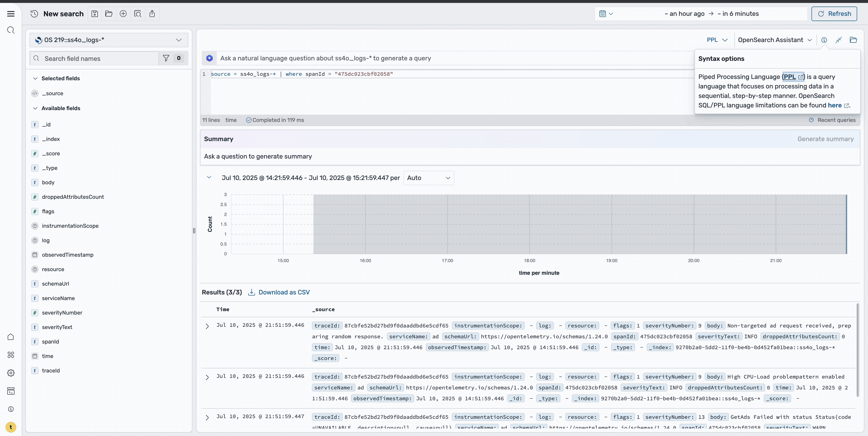Collapse the Available fields section
Screen dimensions: 868x436
(x=35, y=108)
